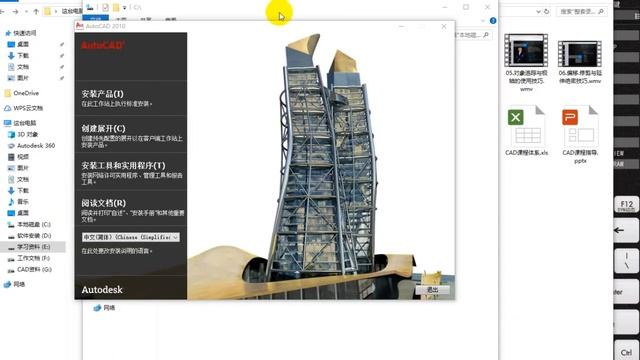Open 视频 folder in the sidebar

(23, 157)
